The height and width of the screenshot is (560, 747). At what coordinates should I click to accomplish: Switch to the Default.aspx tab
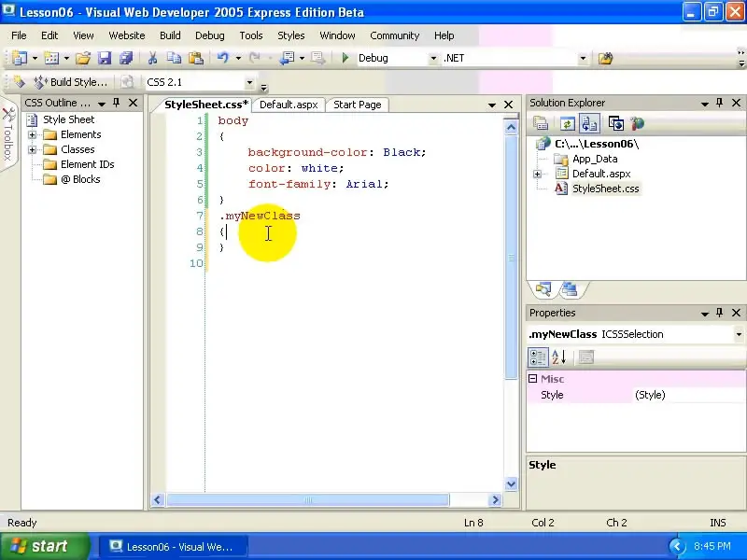pos(289,105)
